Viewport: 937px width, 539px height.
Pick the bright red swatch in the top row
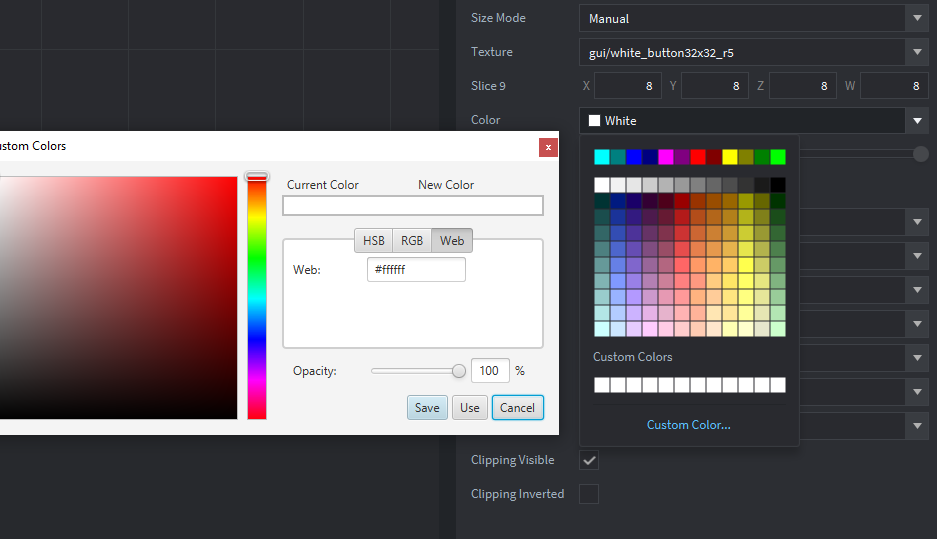pos(698,157)
